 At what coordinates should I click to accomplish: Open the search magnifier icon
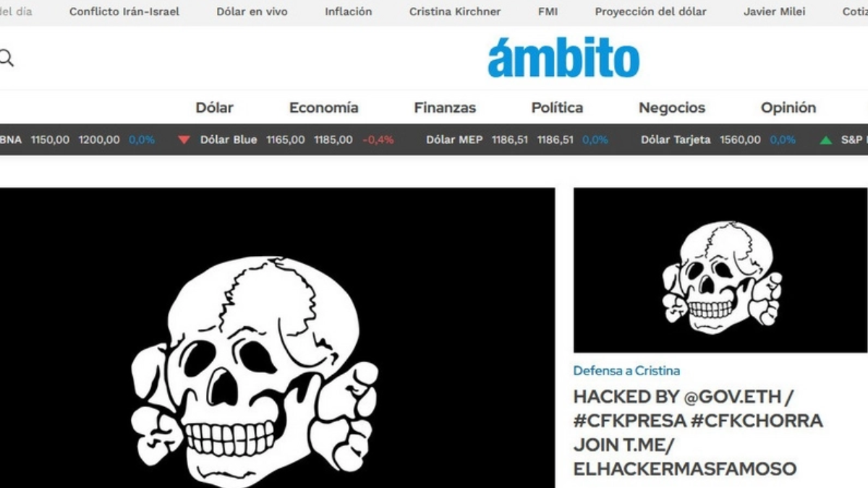click(6, 59)
